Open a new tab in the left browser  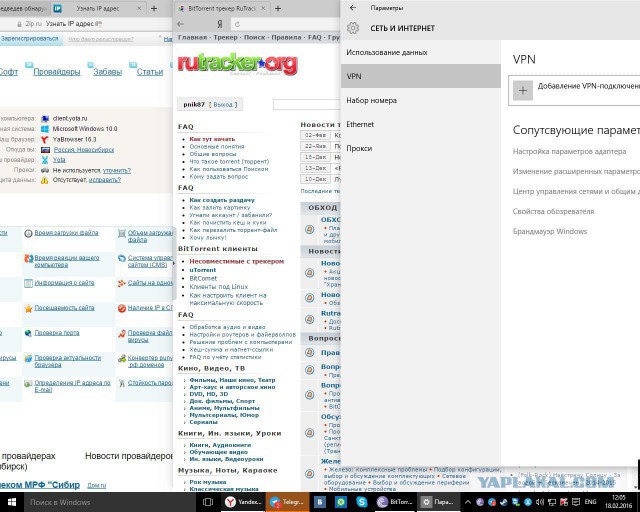154,8
